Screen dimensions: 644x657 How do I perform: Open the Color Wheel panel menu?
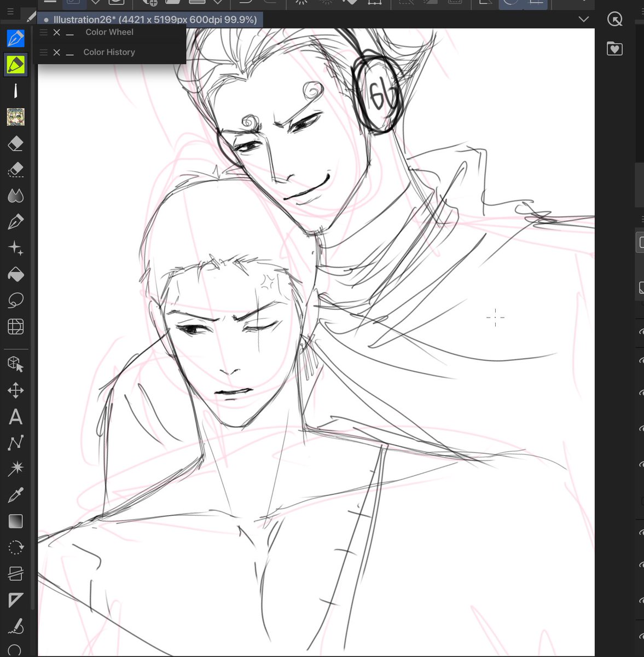[44, 32]
